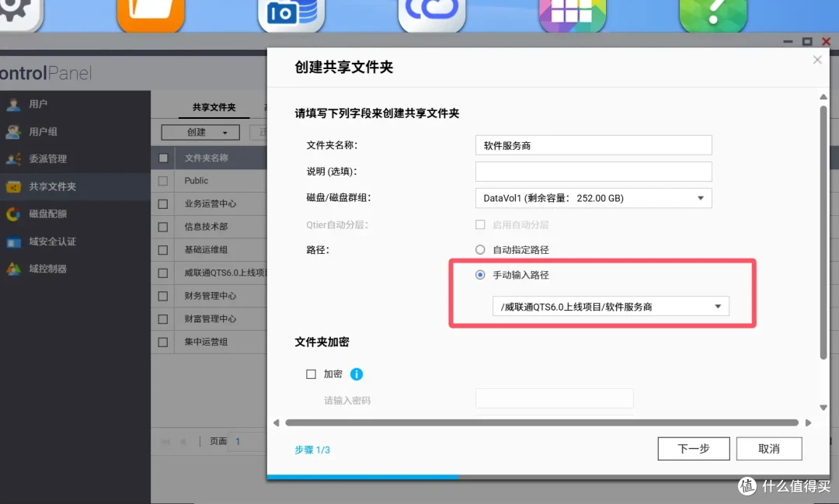Open 磁盘配额 in the sidebar
This screenshot has height=504, width=839.
(x=75, y=214)
